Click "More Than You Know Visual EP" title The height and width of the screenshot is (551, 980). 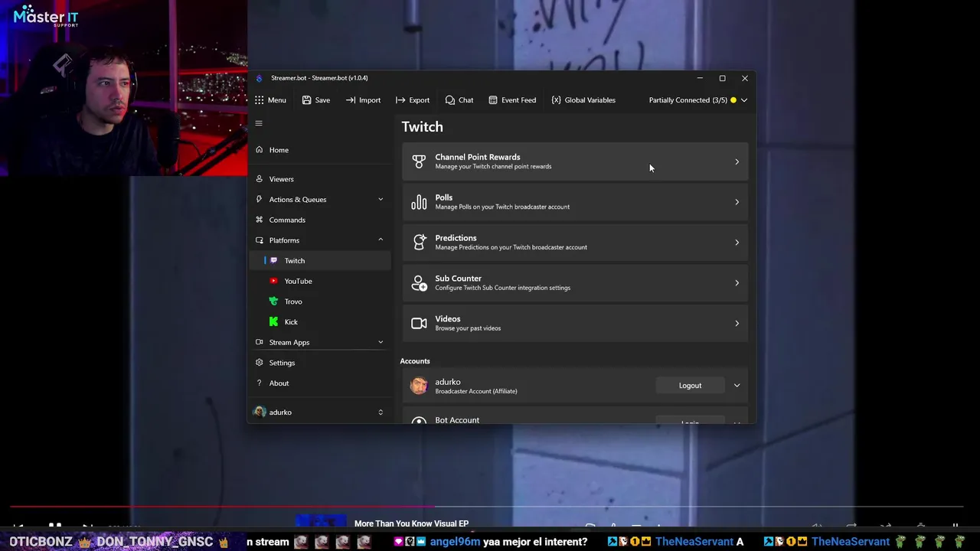click(411, 524)
